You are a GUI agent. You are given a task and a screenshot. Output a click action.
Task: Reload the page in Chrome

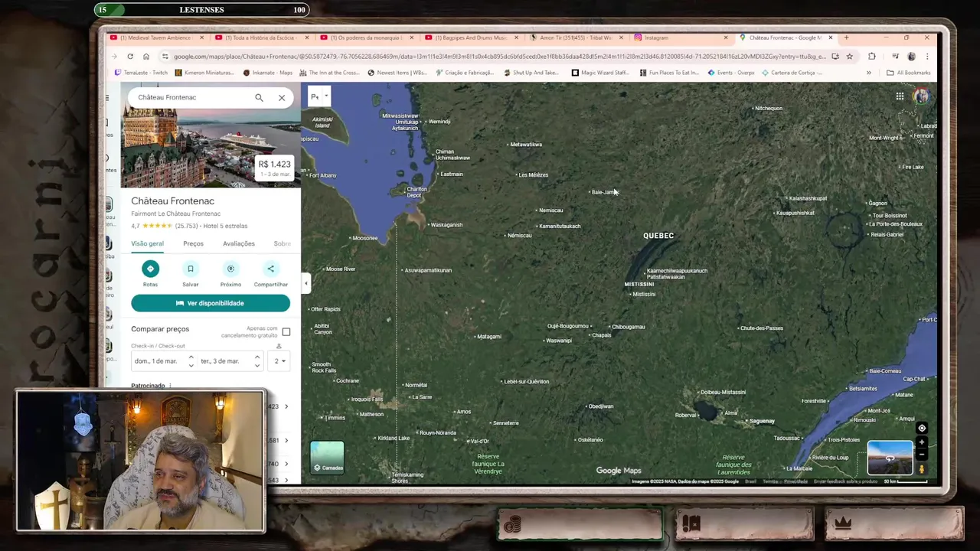pyautogui.click(x=130, y=57)
